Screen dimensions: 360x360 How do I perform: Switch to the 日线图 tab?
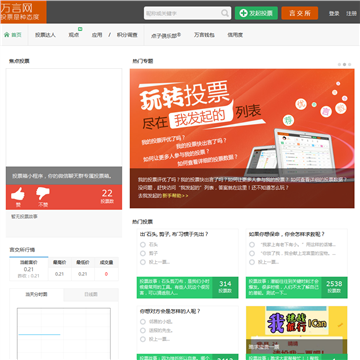91,295
